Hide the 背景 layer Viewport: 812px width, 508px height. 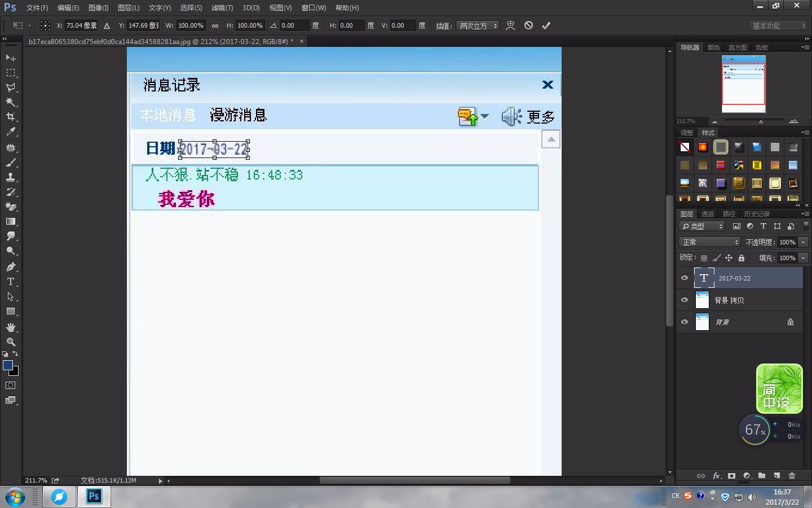point(684,322)
